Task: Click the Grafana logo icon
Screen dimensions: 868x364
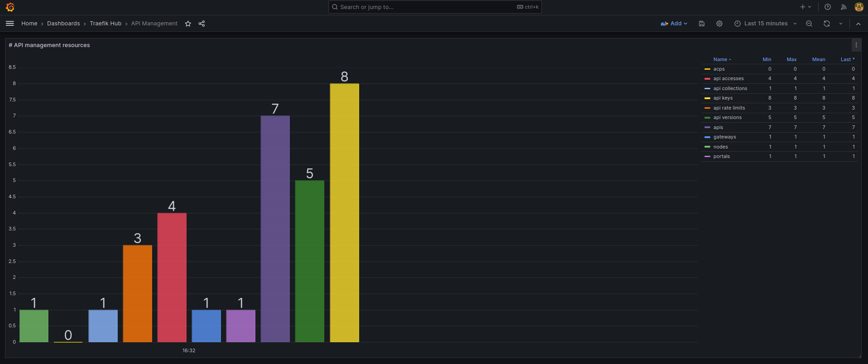Action: click(x=10, y=7)
